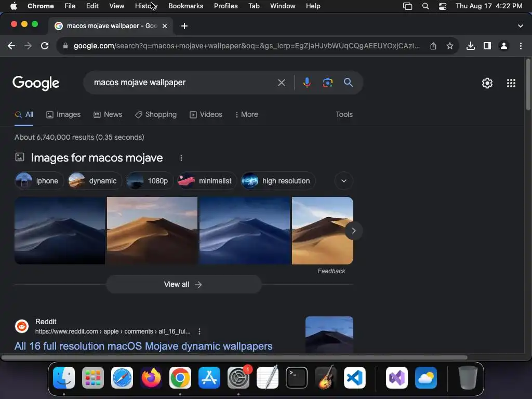Reload the current page
Screen dimensions: 532x399
(45, 46)
